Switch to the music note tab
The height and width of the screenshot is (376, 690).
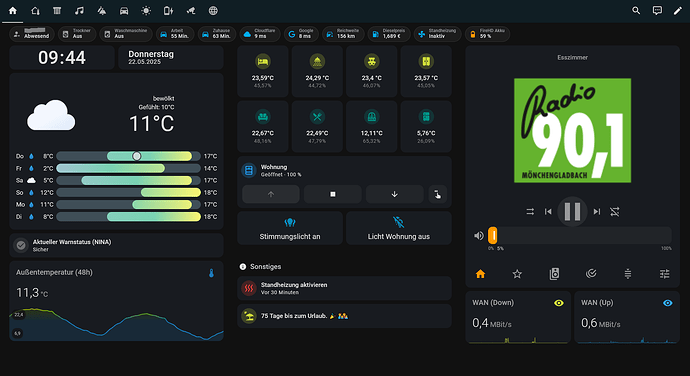[x=79, y=11]
